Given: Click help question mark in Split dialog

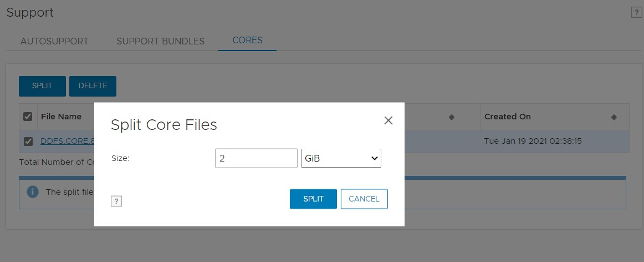Looking at the screenshot, I should click(x=116, y=201).
